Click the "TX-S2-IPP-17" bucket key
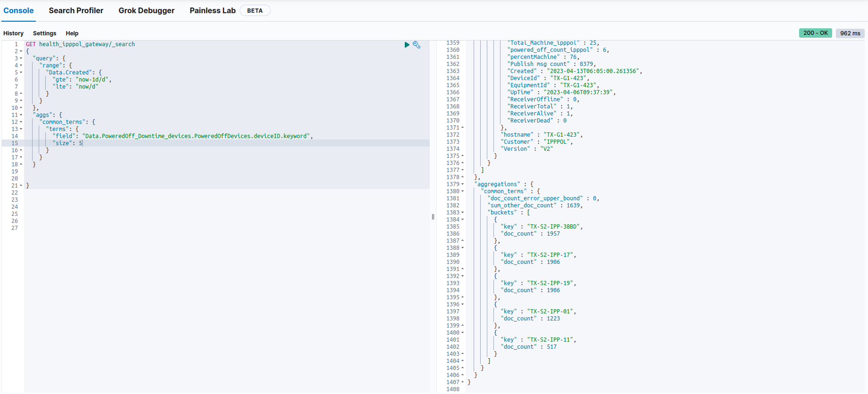The image size is (868, 394). tap(550, 255)
